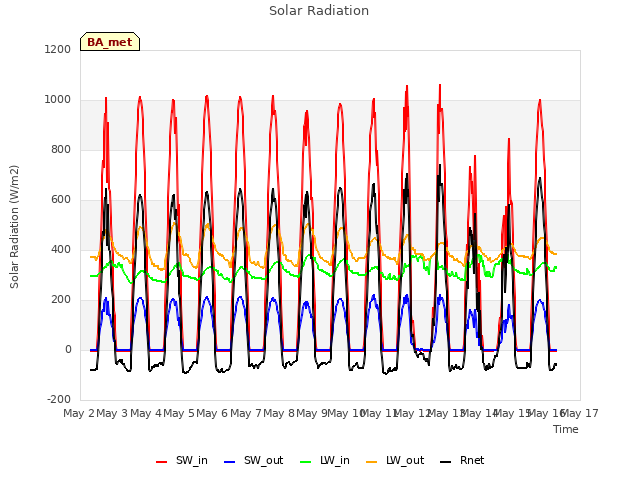Screen dimensions: 640x480
Task: Click the May 8 x-axis label
Action: pyautogui.click(x=279, y=413)
